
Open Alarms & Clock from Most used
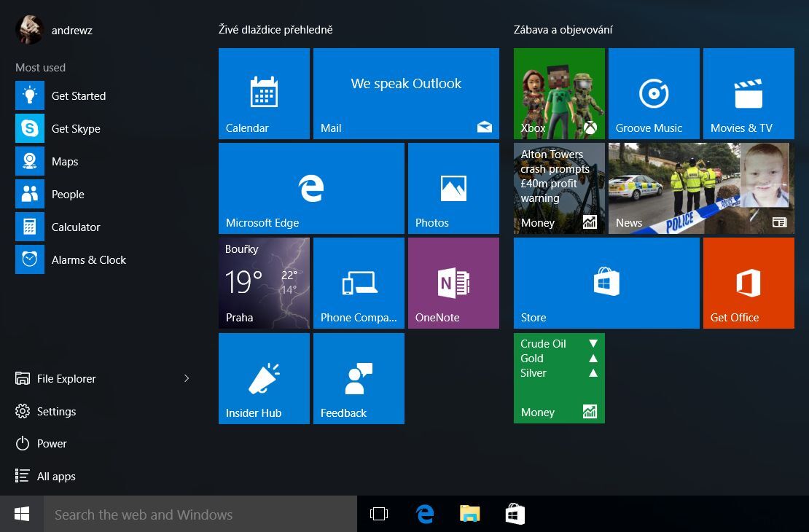coord(88,259)
